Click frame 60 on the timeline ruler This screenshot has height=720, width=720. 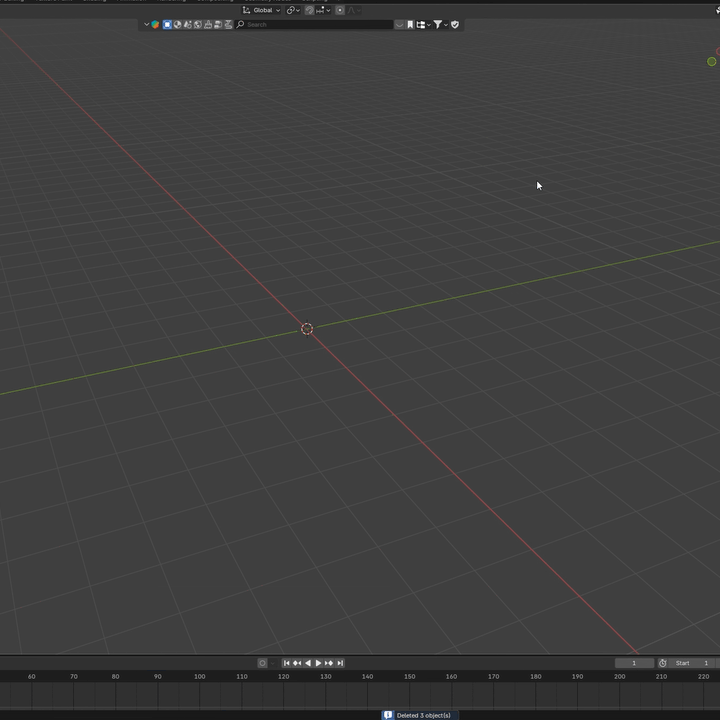32,676
